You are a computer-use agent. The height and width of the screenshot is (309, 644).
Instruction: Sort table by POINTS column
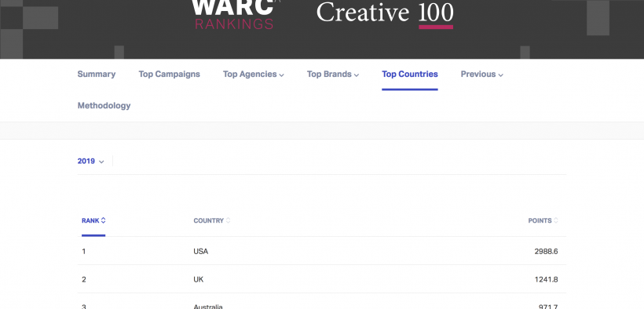click(543, 220)
